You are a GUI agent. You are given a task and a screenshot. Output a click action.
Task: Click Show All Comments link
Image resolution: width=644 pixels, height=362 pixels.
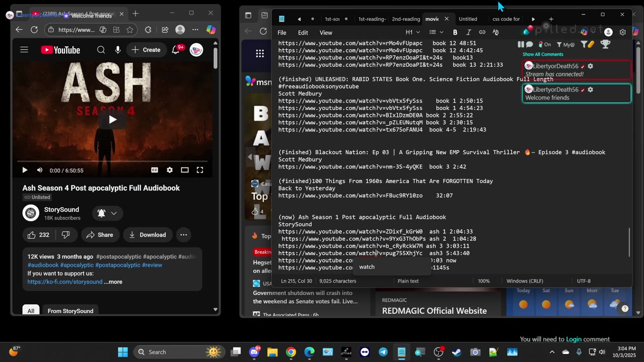point(543,54)
